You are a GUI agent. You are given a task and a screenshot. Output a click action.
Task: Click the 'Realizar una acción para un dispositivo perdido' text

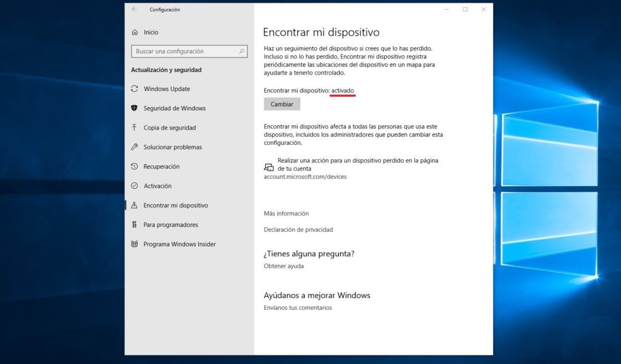pyautogui.click(x=358, y=164)
